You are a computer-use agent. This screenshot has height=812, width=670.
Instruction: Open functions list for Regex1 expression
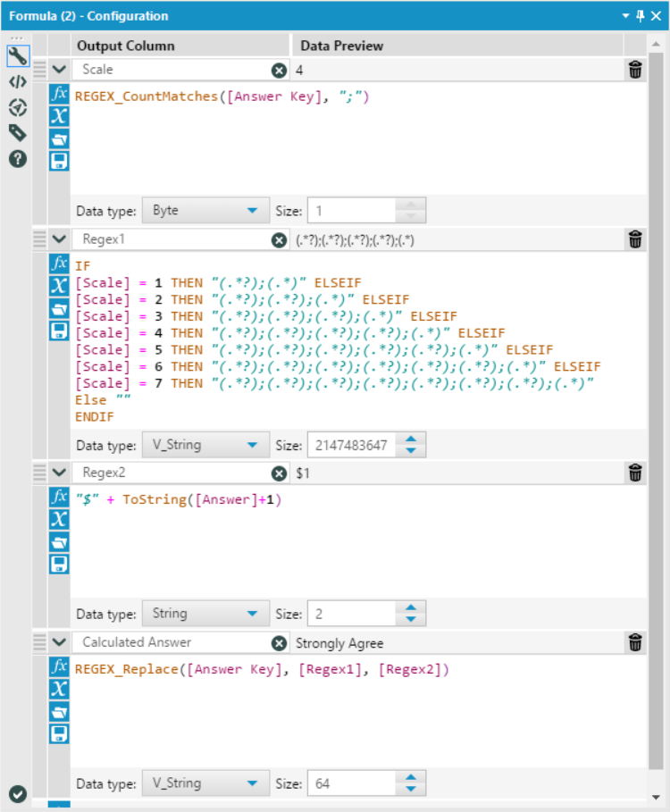[x=59, y=264]
